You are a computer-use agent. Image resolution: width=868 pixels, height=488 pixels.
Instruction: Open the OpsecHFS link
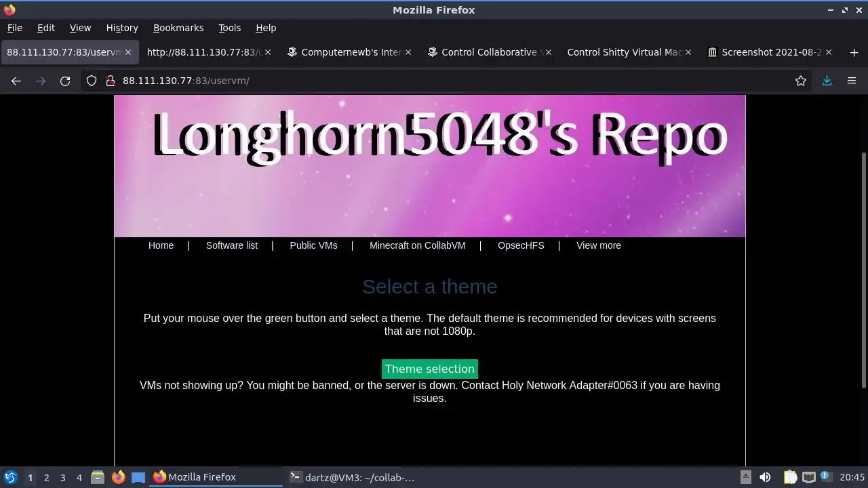coord(521,245)
